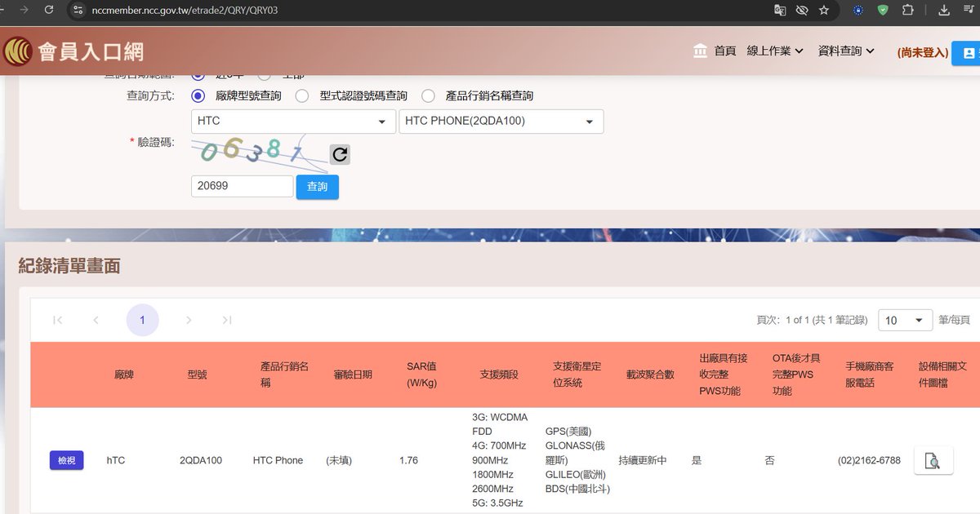Click the 查詢 search button
This screenshot has width=980, height=514.
coord(317,187)
